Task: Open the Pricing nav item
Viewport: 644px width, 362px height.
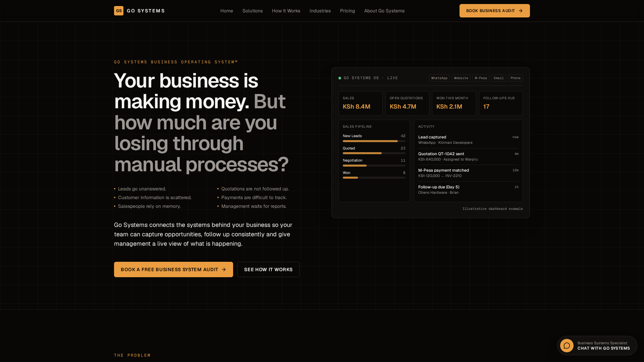Action: [x=347, y=11]
